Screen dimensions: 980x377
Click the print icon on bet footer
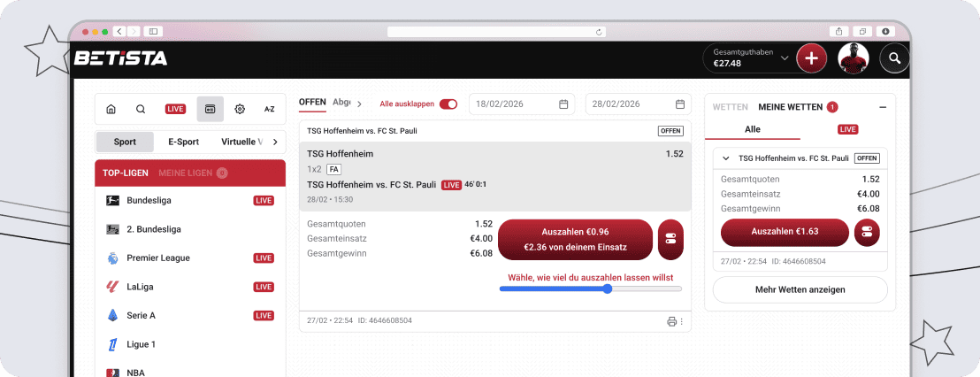pyautogui.click(x=672, y=321)
